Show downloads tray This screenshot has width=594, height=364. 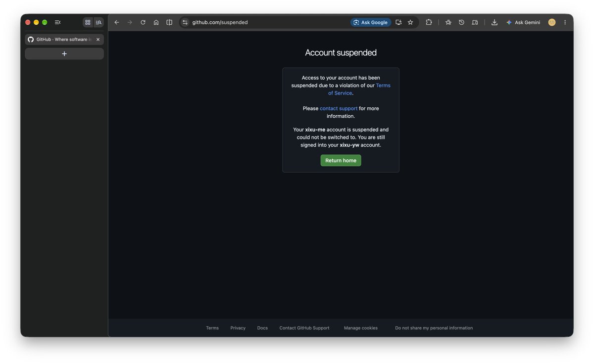[x=494, y=22]
